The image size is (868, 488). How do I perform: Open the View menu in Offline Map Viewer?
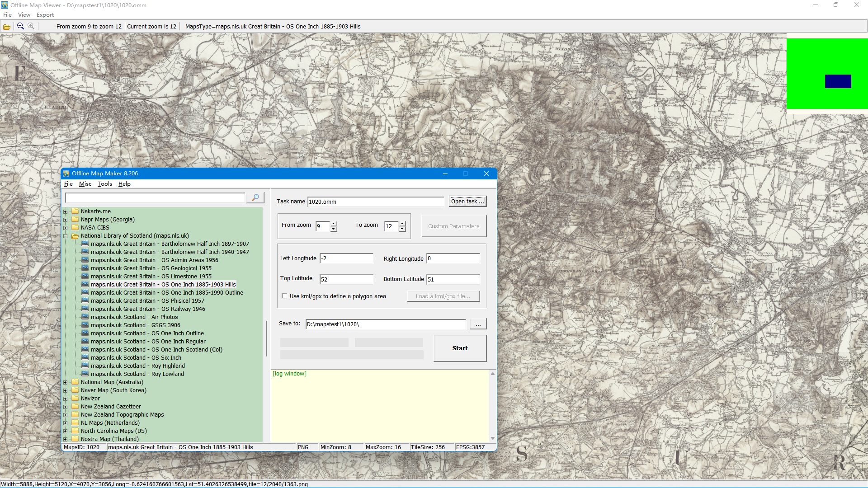[x=24, y=15]
